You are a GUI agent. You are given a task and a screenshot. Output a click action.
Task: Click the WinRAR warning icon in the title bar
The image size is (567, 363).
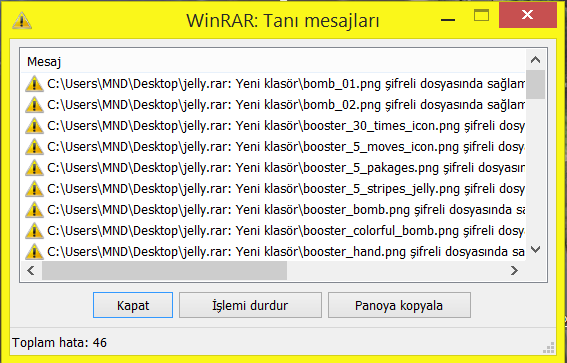[x=22, y=20]
